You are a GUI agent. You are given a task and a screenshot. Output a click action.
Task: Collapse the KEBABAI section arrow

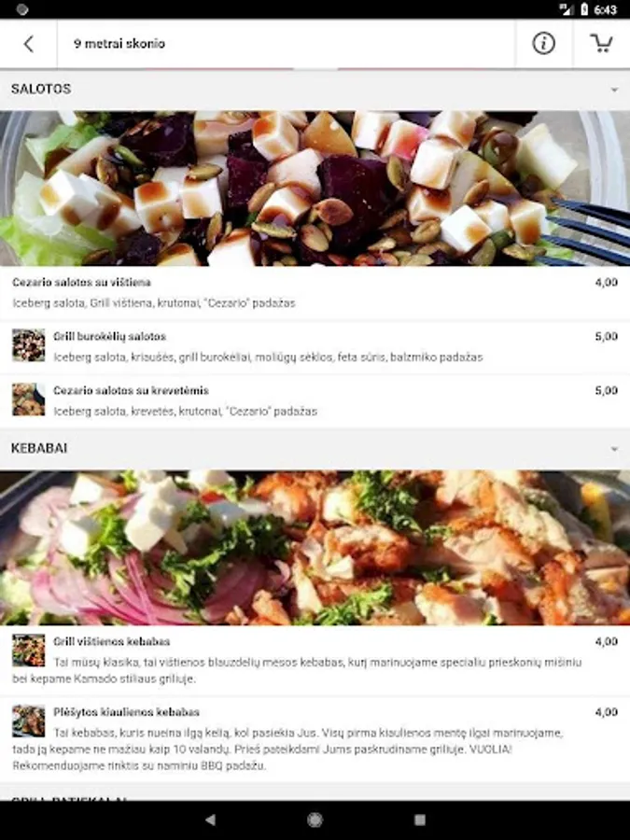(614, 448)
